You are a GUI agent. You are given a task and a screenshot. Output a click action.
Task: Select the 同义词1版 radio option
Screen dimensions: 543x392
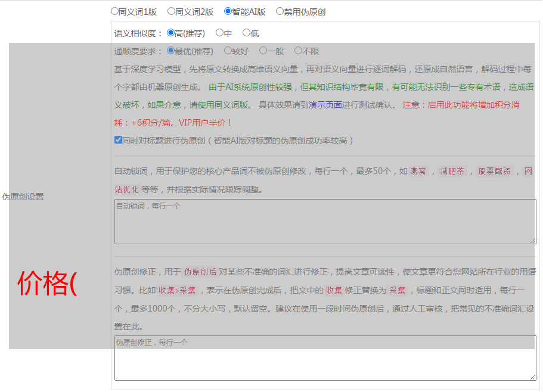115,11
